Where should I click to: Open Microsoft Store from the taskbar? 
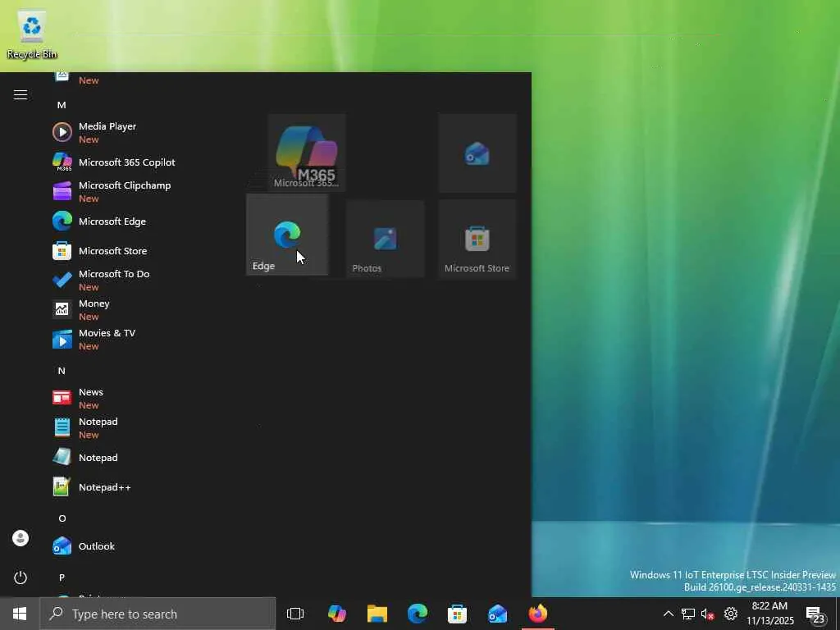coord(458,614)
